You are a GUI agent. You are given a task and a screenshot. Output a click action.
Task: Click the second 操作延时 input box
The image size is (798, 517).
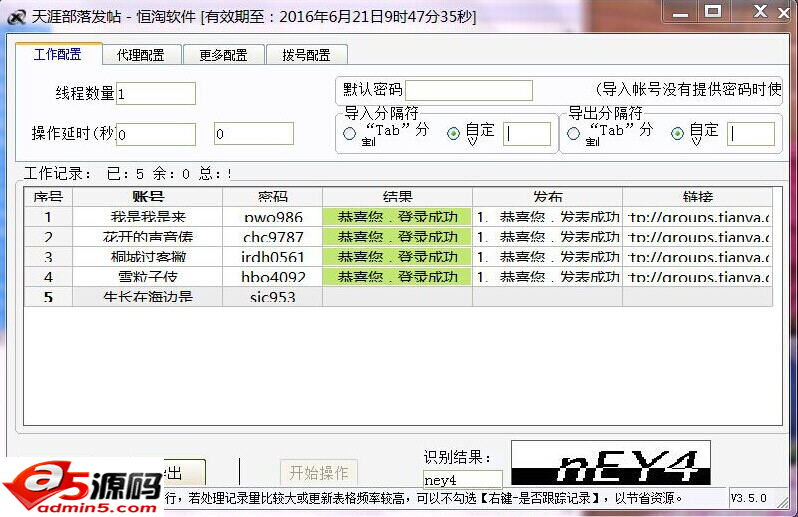click(x=253, y=134)
